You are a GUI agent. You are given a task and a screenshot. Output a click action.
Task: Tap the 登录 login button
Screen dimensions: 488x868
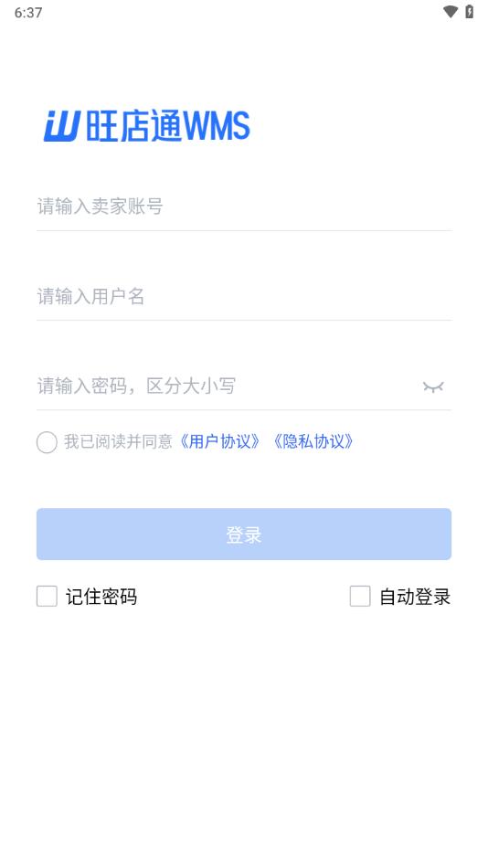[244, 535]
